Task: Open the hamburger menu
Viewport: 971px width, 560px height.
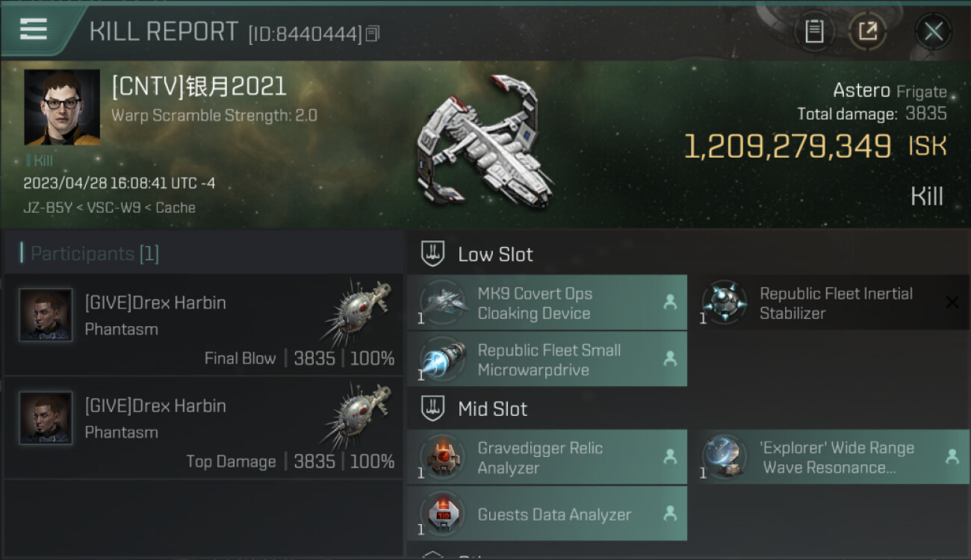Action: point(34,29)
